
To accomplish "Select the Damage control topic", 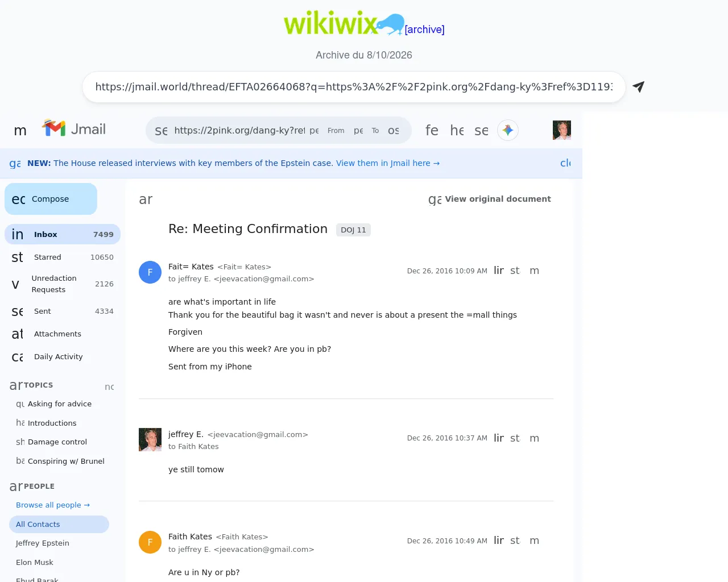I will coord(59,442).
